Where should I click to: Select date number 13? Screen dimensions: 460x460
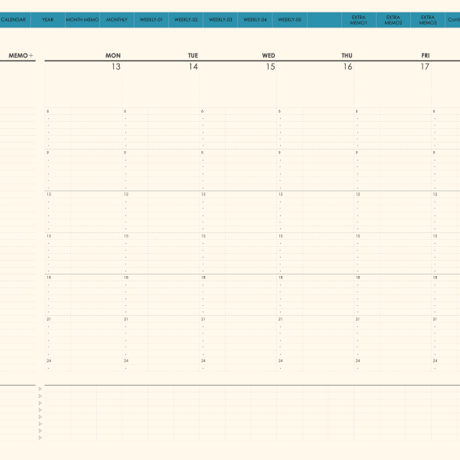(x=116, y=67)
